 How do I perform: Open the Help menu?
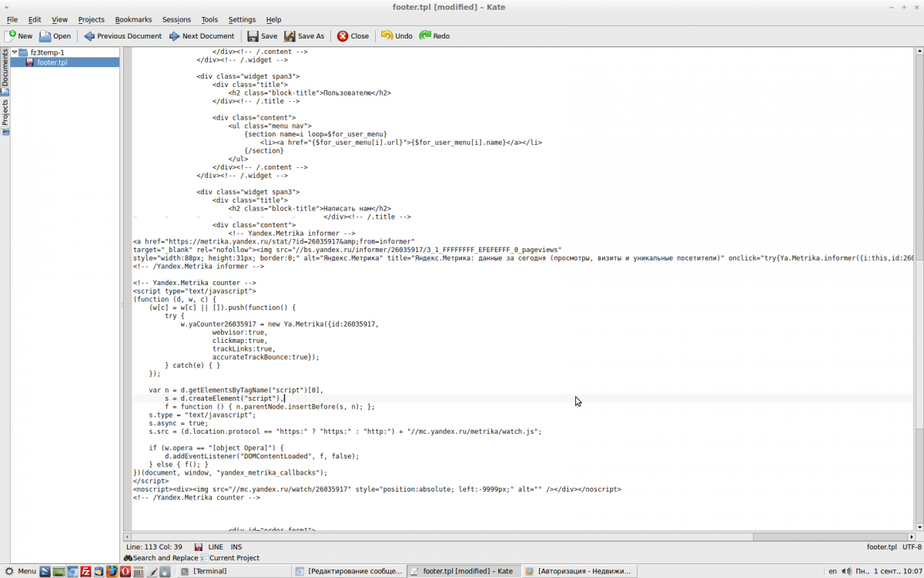pyautogui.click(x=273, y=19)
